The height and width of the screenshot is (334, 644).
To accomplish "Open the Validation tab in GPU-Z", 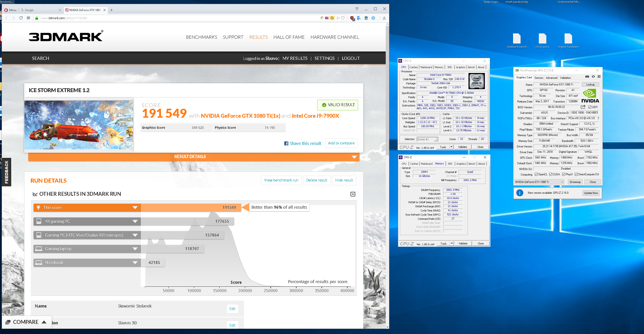I will (565, 78).
